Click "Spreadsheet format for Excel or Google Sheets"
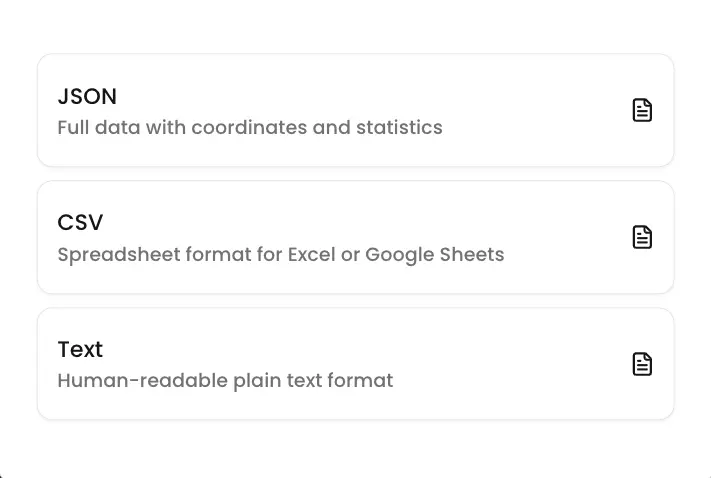The image size is (711, 478). pos(281,254)
